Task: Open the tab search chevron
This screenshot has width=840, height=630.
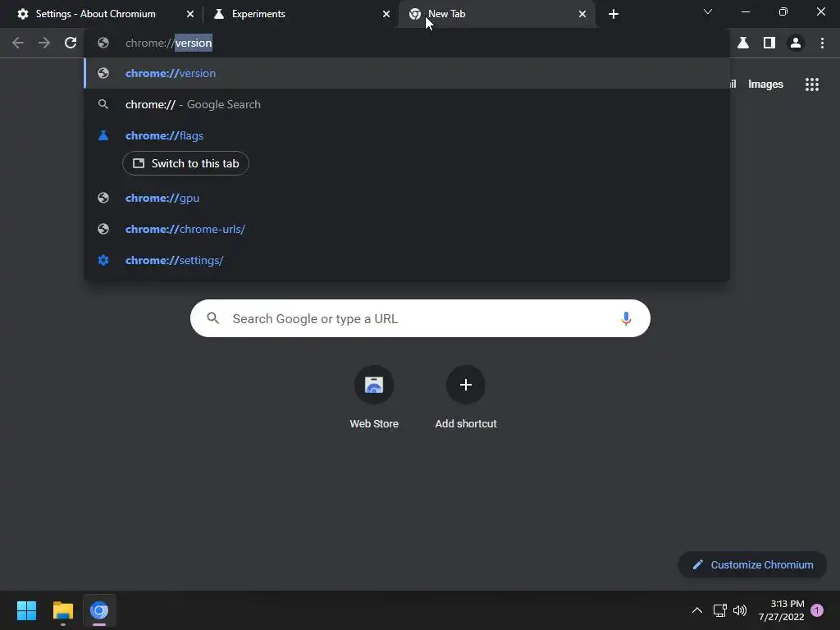Action: (708, 11)
